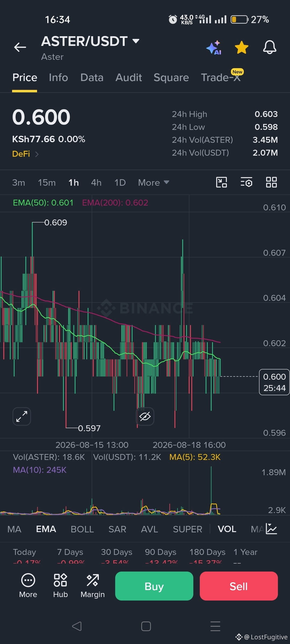Toggle chart overlay visibility eye icon

(x=145, y=416)
